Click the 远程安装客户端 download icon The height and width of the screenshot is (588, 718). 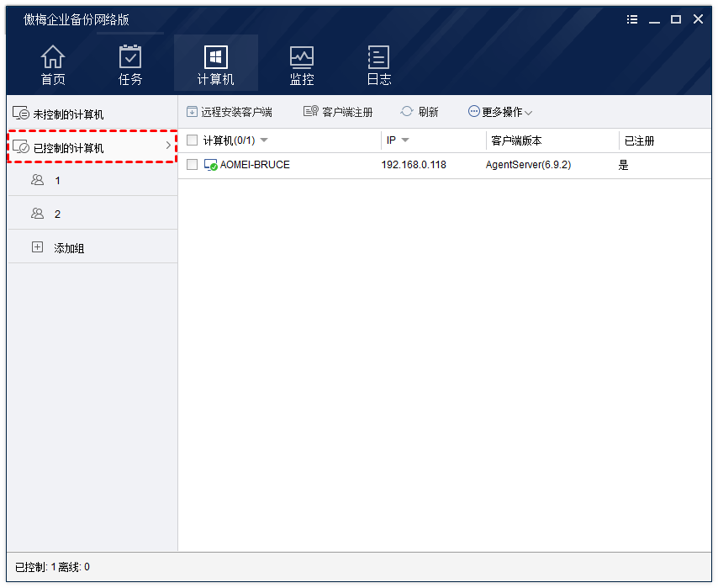coord(192,111)
